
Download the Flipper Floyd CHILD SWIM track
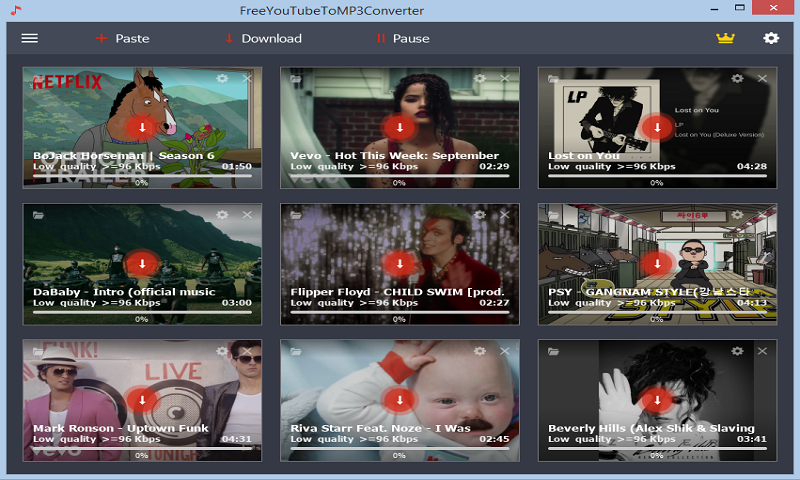pyautogui.click(x=400, y=264)
